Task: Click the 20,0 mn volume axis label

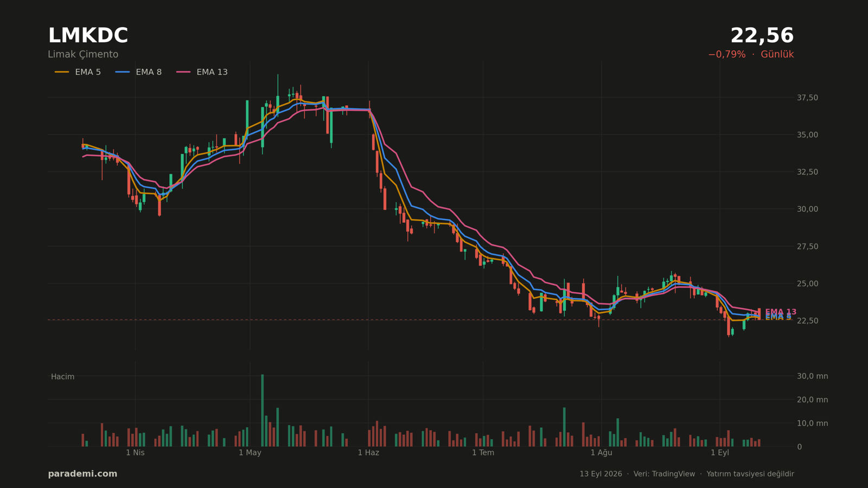Action: (x=812, y=400)
